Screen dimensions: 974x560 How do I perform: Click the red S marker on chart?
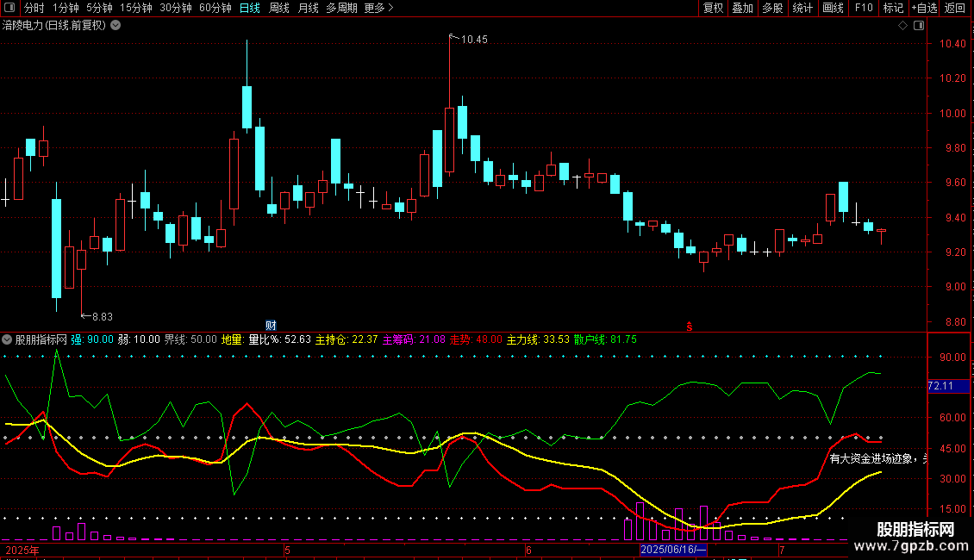[x=689, y=327]
